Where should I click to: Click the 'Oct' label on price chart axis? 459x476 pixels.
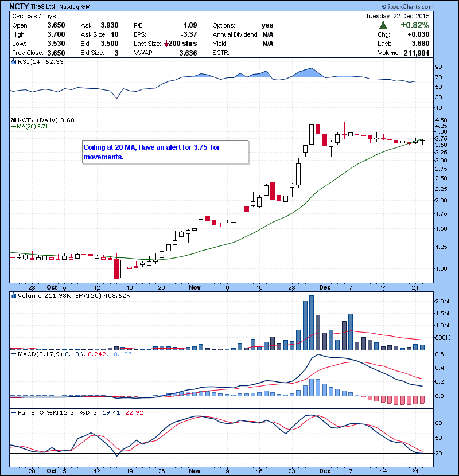click(x=52, y=287)
